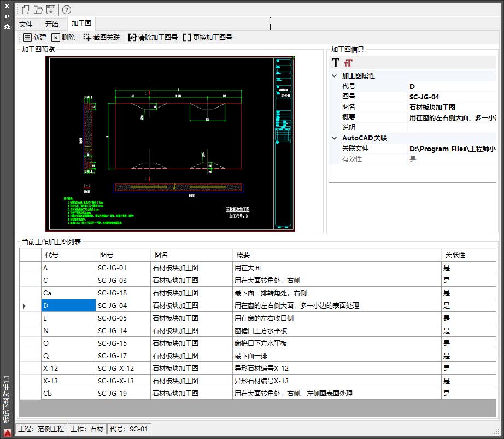Click the black T text icon
The image size is (504, 439).
[x=336, y=63]
